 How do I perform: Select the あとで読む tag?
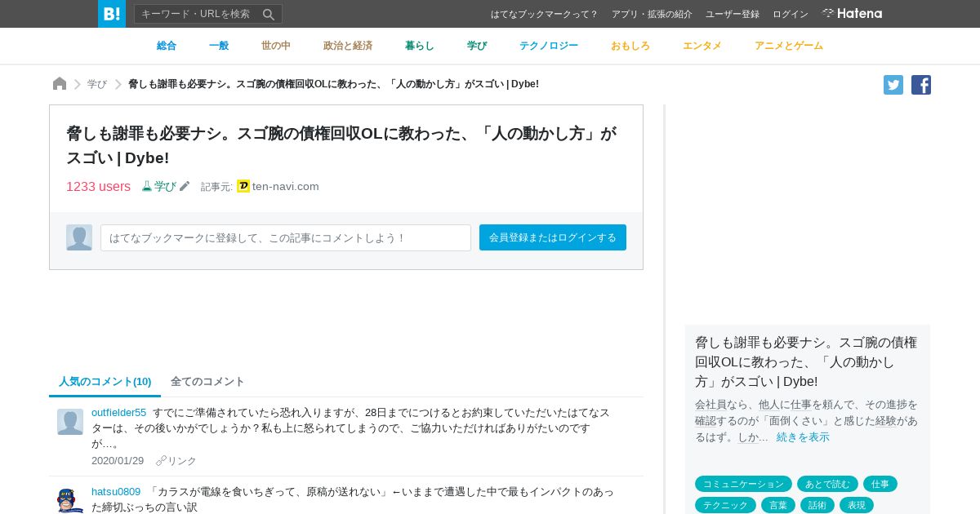pyautogui.click(x=827, y=484)
